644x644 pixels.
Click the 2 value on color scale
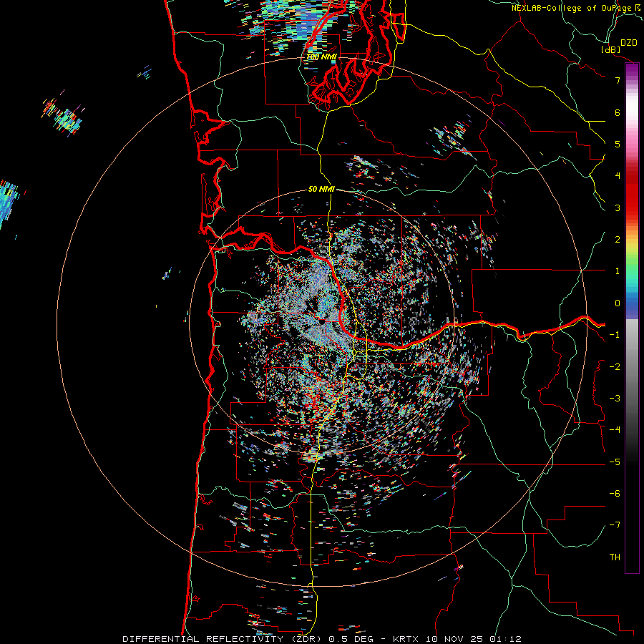pos(618,240)
